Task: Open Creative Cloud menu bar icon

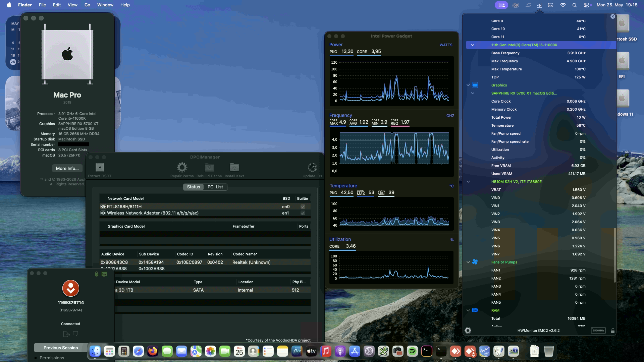Action: [516, 5]
